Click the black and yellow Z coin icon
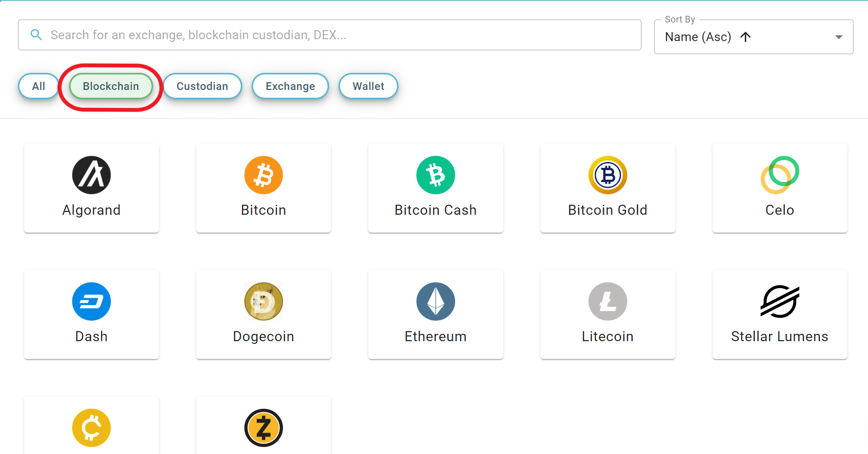The height and width of the screenshot is (454, 868). click(264, 428)
